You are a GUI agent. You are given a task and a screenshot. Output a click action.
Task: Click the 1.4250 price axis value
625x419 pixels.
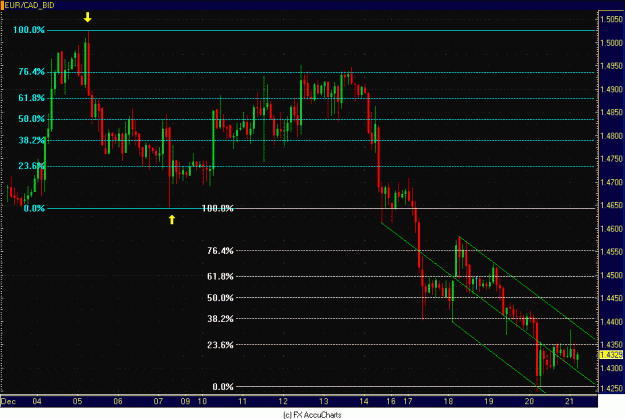611,388
